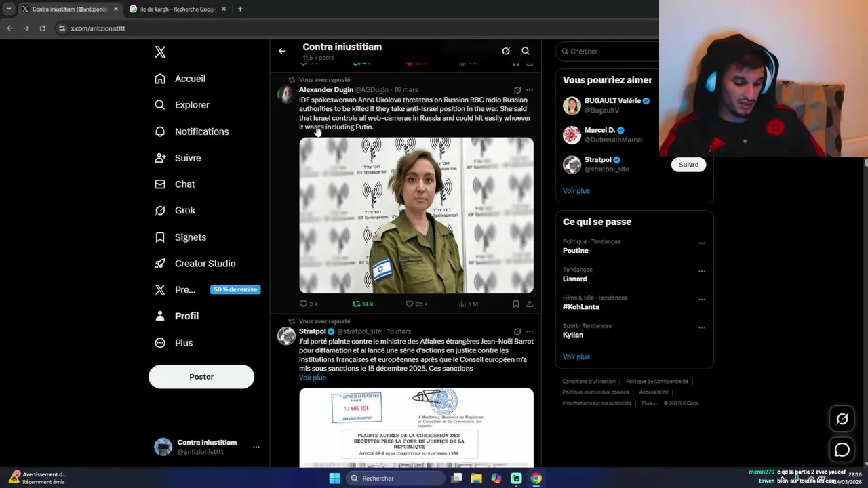Open the browser tab search dropdown

coord(9,9)
